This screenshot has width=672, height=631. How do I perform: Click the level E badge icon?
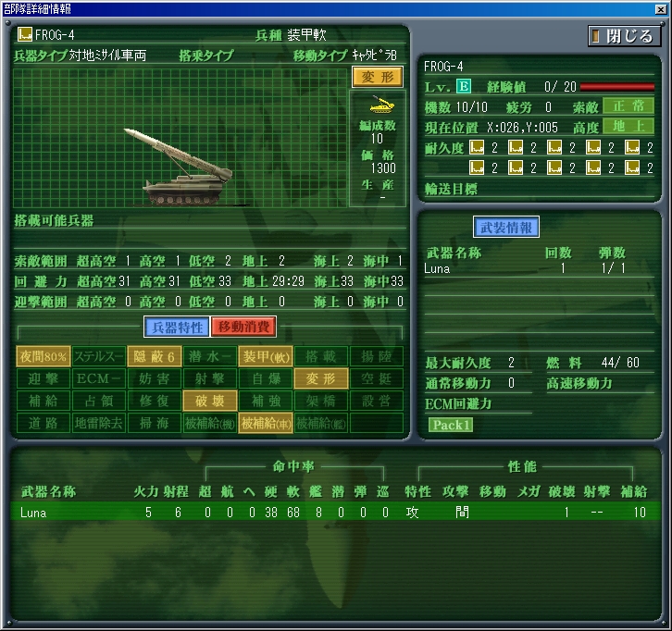(464, 87)
